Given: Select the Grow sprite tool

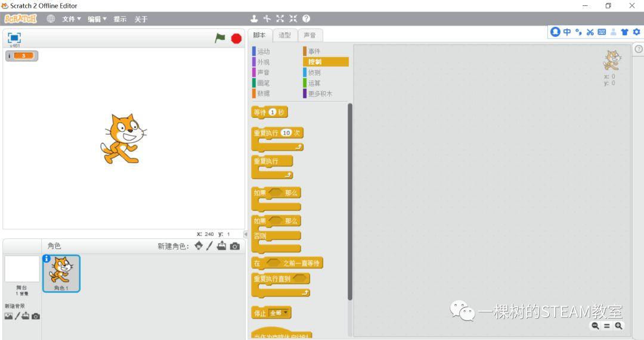Looking at the screenshot, I should (280, 18).
